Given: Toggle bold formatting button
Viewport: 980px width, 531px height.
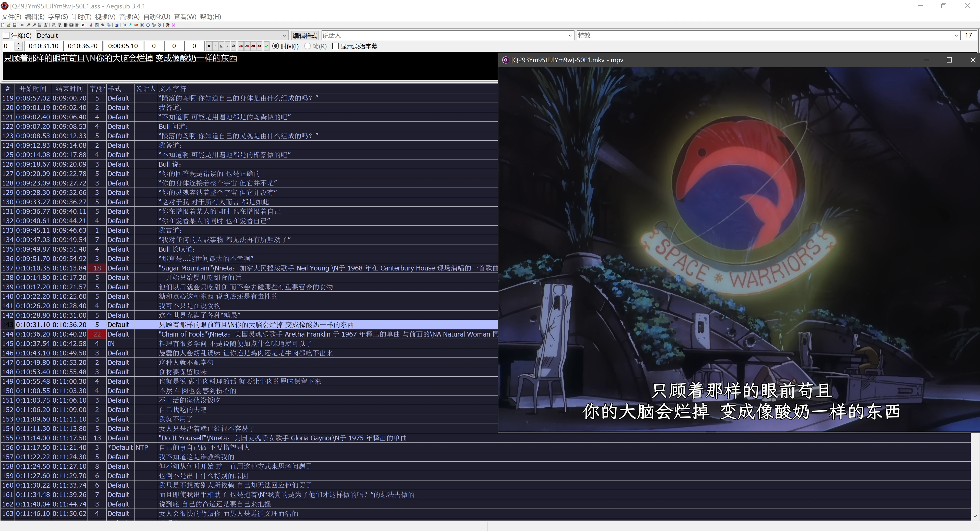Looking at the screenshot, I should tap(209, 46).
